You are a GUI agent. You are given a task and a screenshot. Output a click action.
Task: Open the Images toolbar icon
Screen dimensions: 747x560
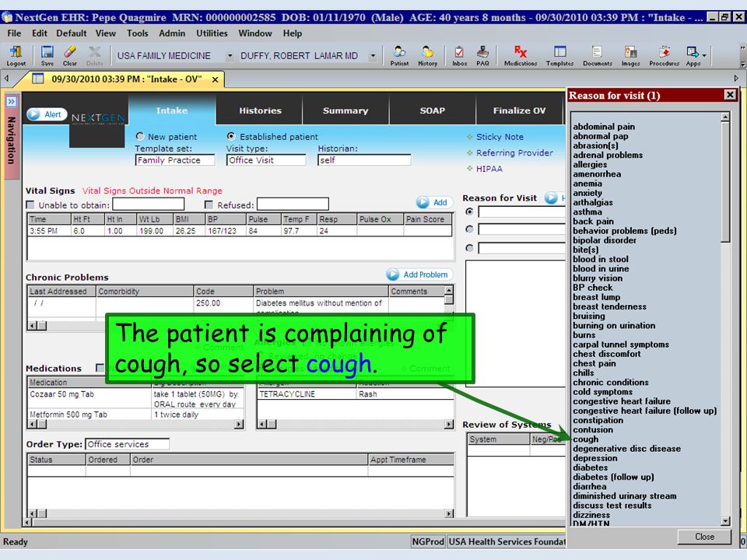630,55
